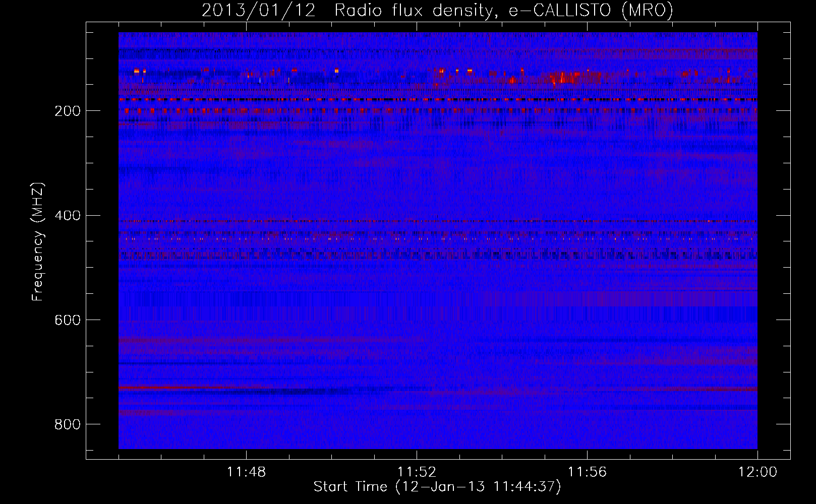The image size is (816, 504).
Task: Click the 'Frequency (MHZ)' axis label
Action: click(x=38, y=242)
